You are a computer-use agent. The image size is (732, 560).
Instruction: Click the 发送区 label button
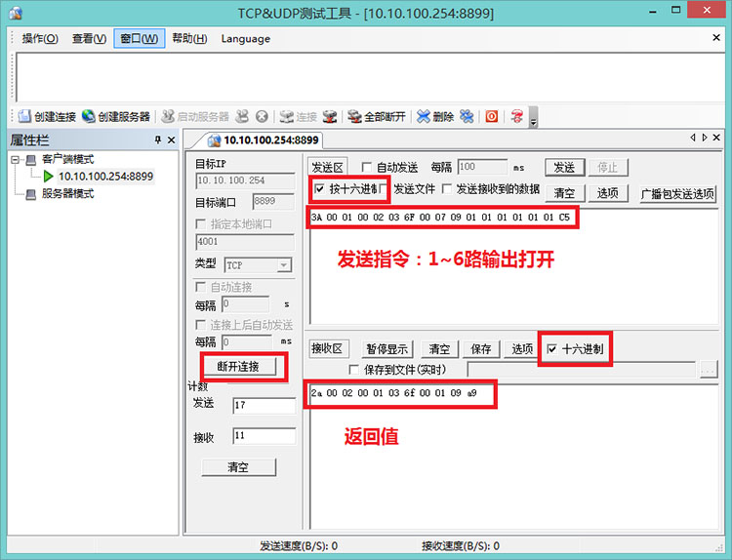tap(328, 168)
